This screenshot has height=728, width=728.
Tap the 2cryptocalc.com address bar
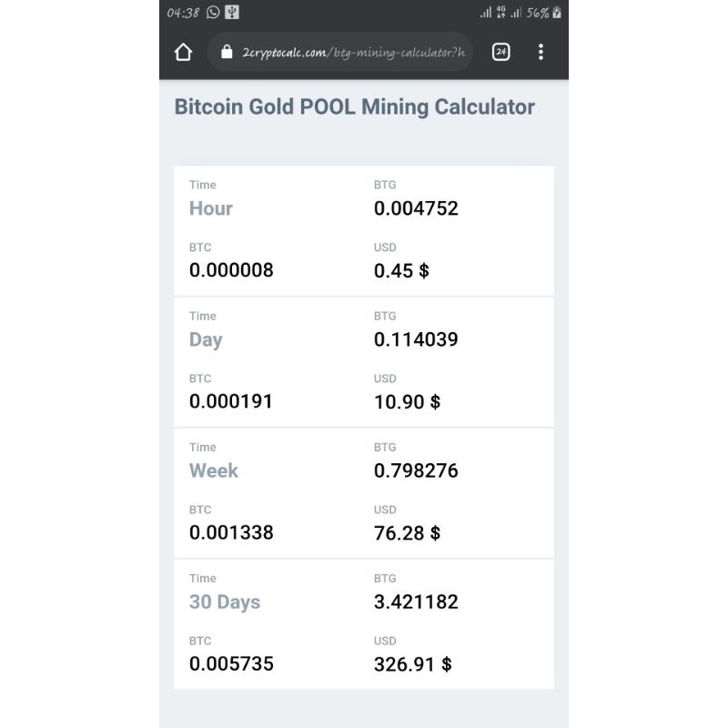click(x=350, y=52)
